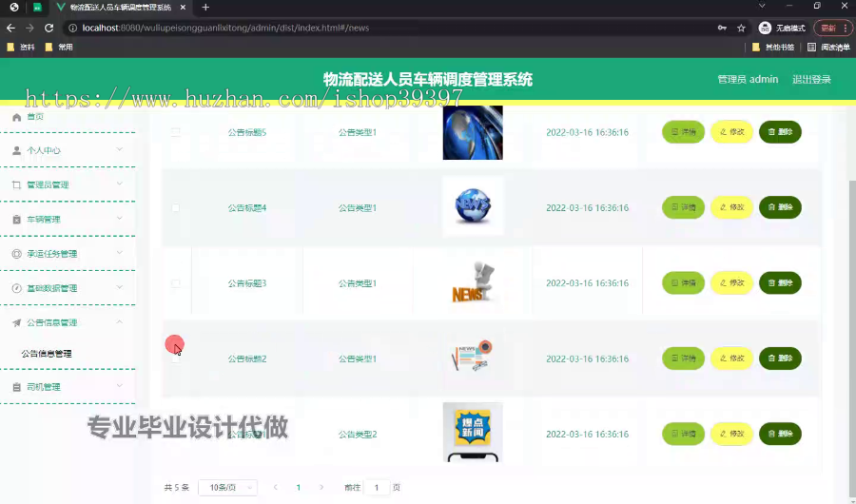Select the checkbox for 公告标题2
The image size is (856, 504).
tap(176, 359)
